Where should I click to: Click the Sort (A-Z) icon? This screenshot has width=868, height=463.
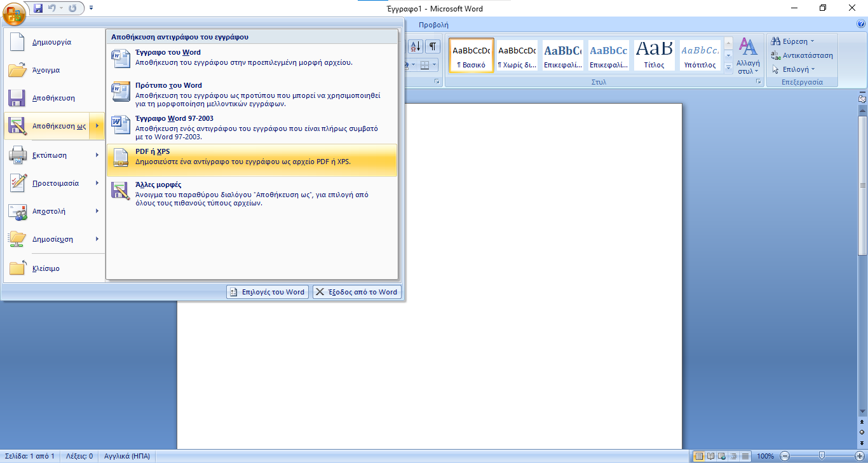(x=416, y=46)
